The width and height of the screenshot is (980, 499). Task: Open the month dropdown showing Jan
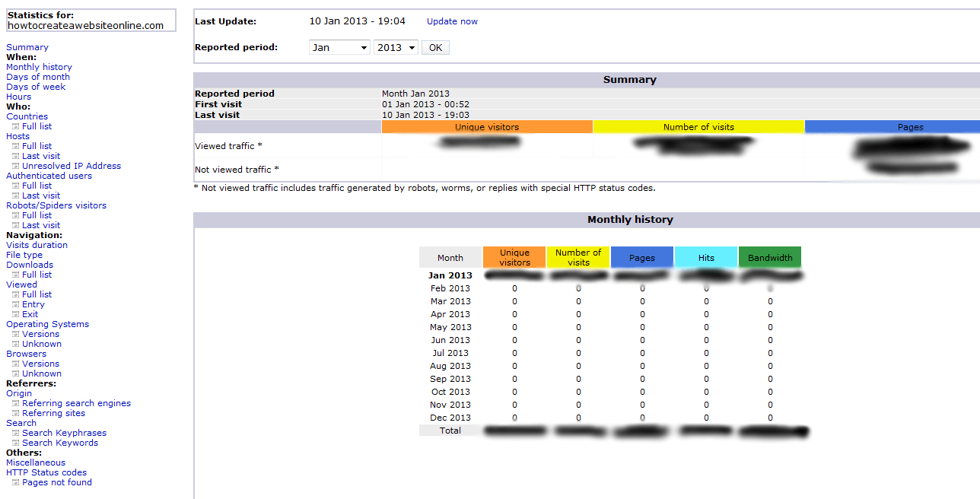click(339, 46)
